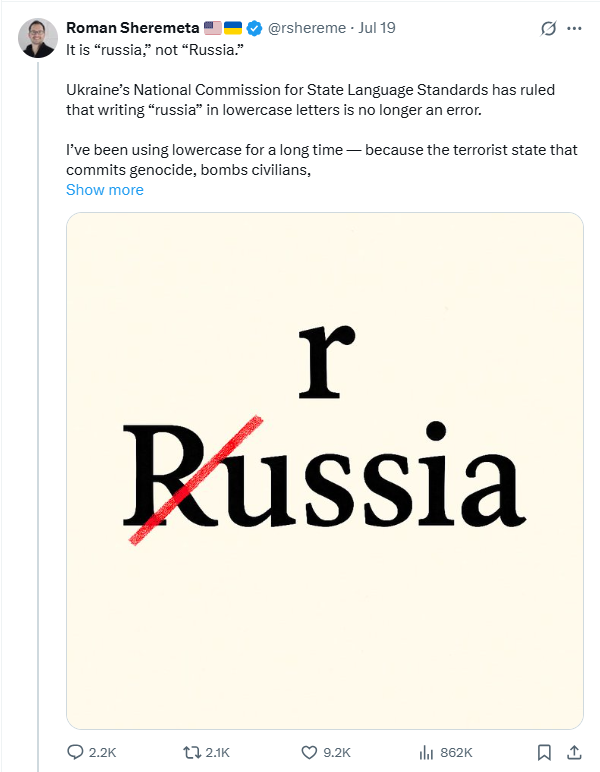Image resolution: width=600 pixels, height=772 pixels.
Task: Click the 9.2K likes count
Action: [337, 752]
